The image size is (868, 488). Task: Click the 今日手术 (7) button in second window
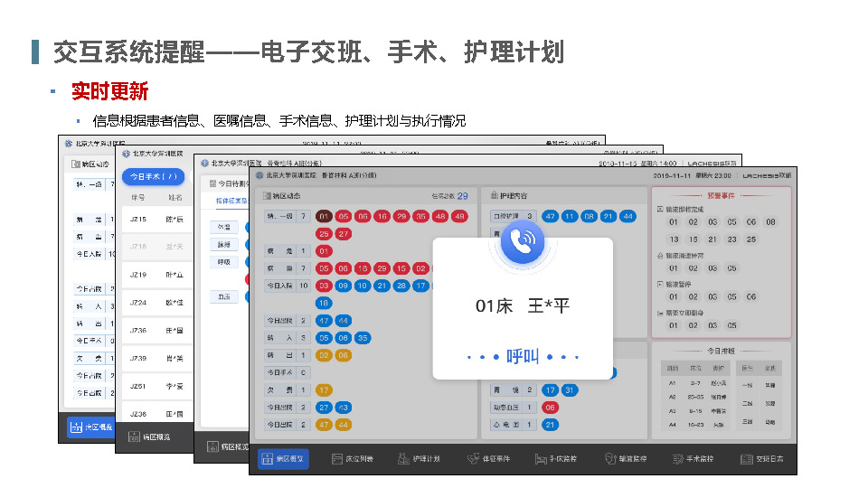click(154, 176)
